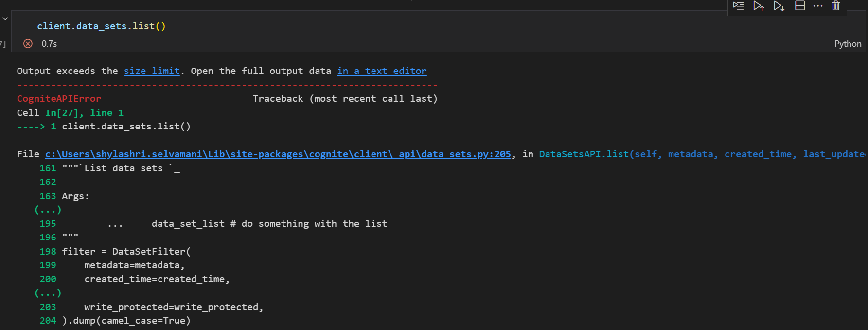Collapse the cell using the left chevron
Screen dimensions: 868x330
pyautogui.click(x=5, y=18)
